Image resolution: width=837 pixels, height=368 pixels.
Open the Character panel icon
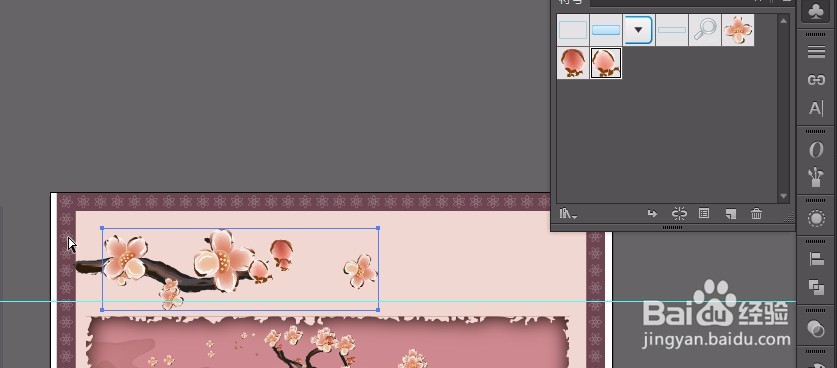(x=816, y=108)
